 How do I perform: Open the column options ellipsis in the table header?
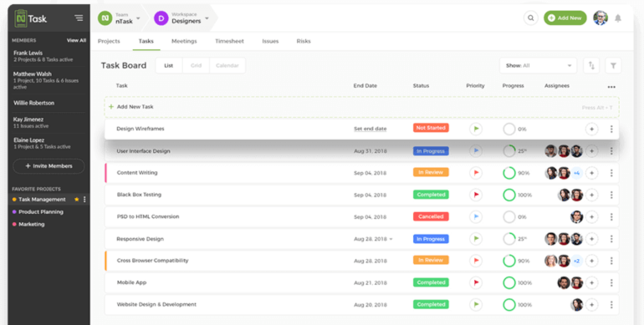pyautogui.click(x=611, y=87)
